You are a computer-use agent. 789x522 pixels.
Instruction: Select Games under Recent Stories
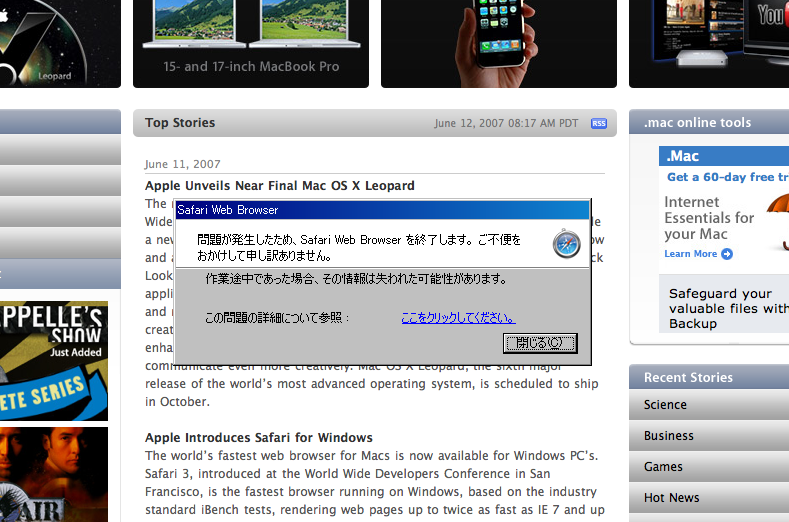tap(709, 467)
